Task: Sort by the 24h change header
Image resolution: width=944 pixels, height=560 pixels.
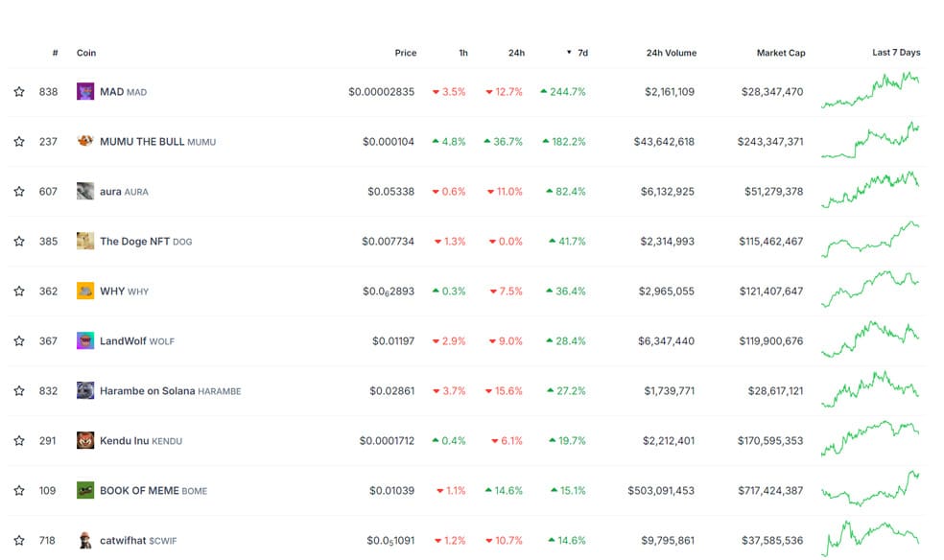Action: (x=516, y=53)
